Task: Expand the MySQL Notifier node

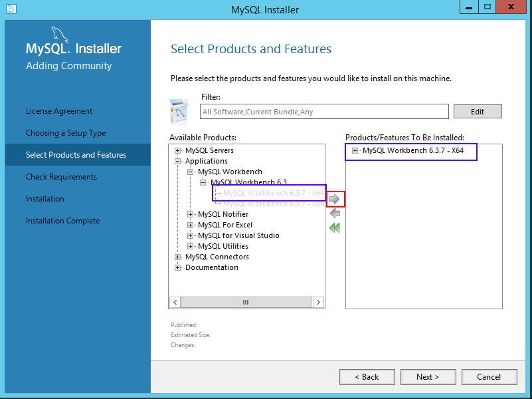Action: [191, 214]
